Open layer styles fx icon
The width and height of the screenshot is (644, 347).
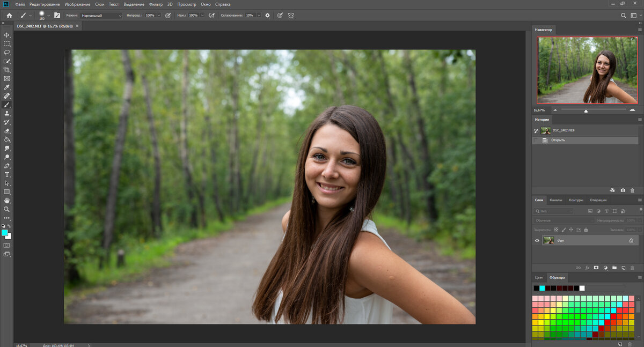(x=587, y=267)
